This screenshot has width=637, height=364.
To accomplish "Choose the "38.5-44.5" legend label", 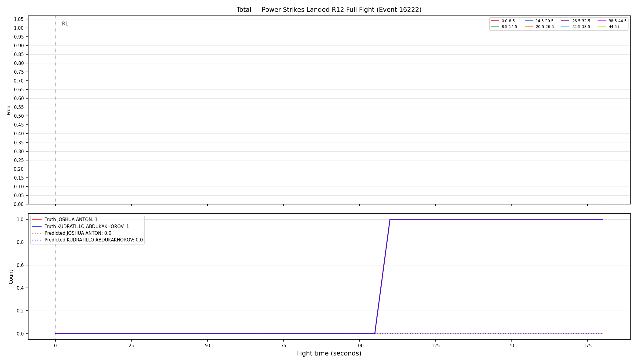I will coord(618,21).
